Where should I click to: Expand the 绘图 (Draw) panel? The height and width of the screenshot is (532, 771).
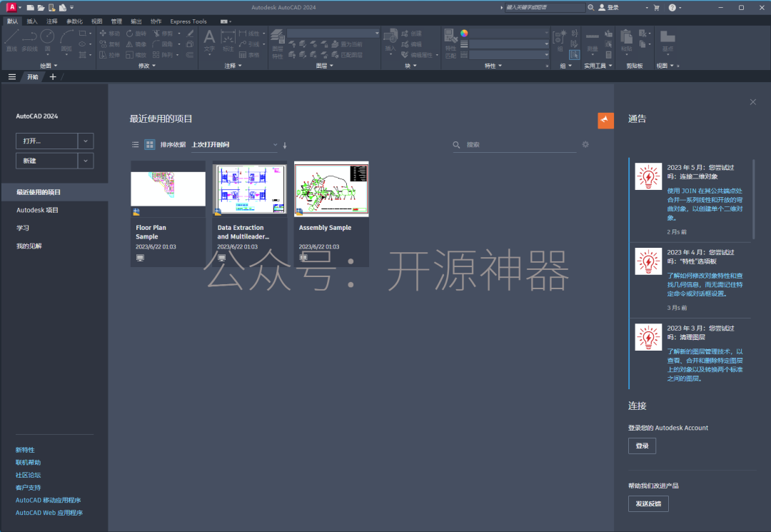tap(49, 66)
